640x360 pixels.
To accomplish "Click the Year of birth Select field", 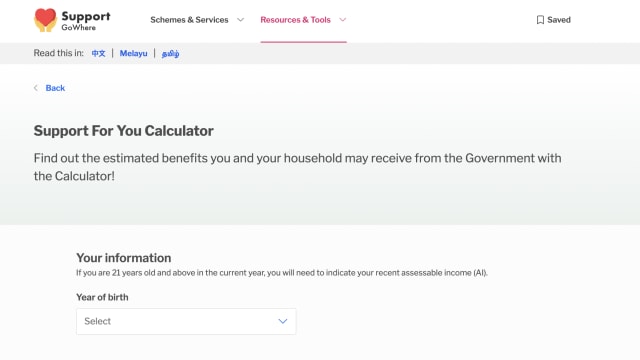I will pos(186,321).
